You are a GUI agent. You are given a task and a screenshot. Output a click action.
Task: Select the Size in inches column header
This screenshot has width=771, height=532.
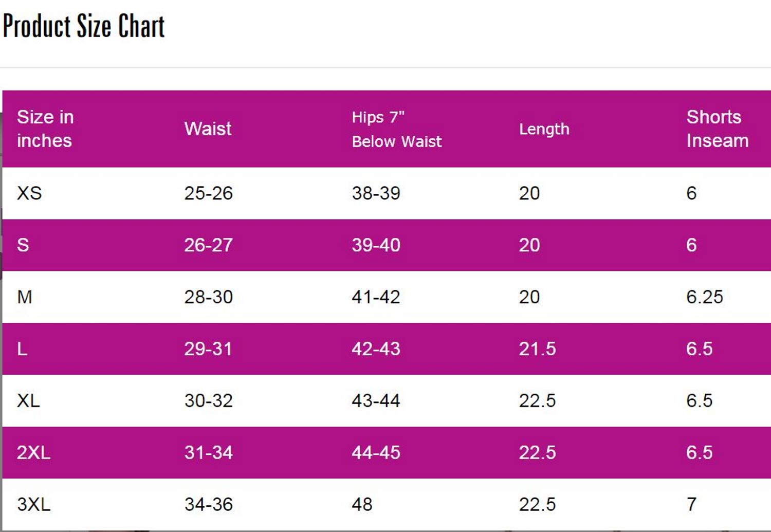pos(45,129)
